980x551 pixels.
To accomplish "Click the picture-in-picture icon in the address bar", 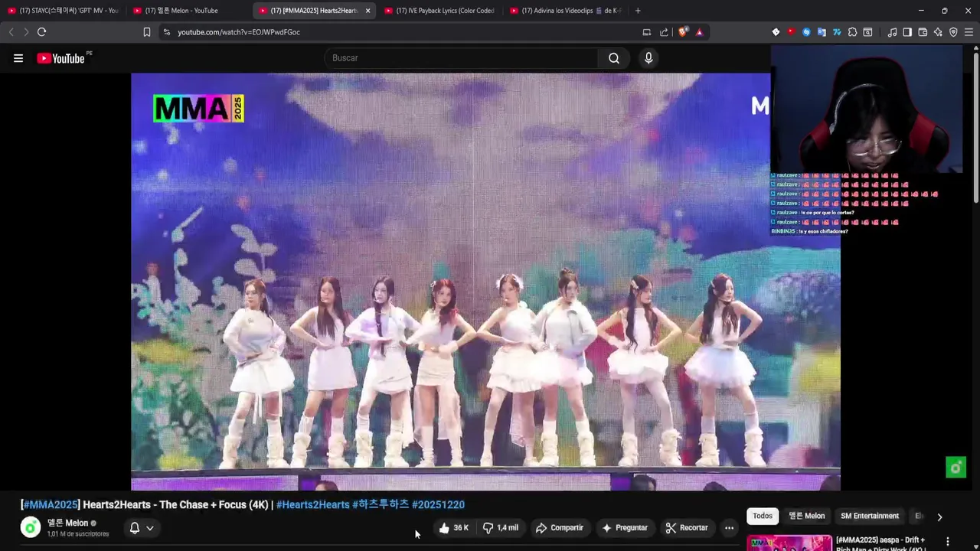I will point(647,32).
